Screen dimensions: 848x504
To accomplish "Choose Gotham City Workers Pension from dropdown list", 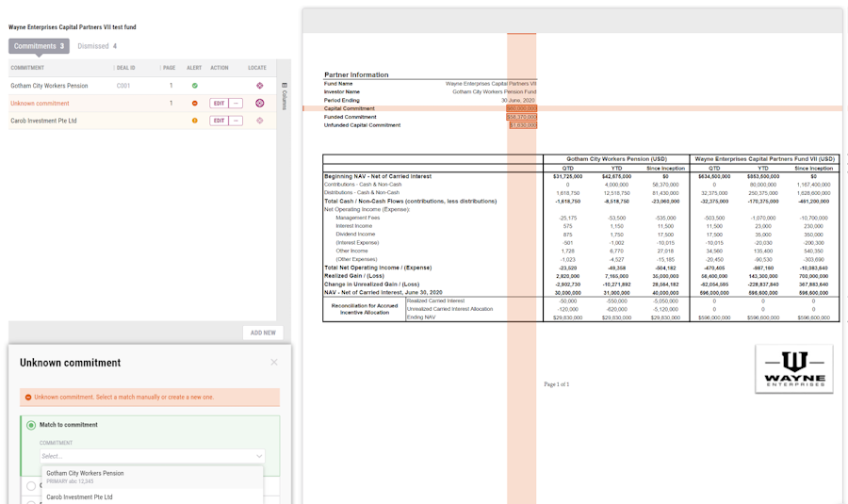I will tap(152, 477).
